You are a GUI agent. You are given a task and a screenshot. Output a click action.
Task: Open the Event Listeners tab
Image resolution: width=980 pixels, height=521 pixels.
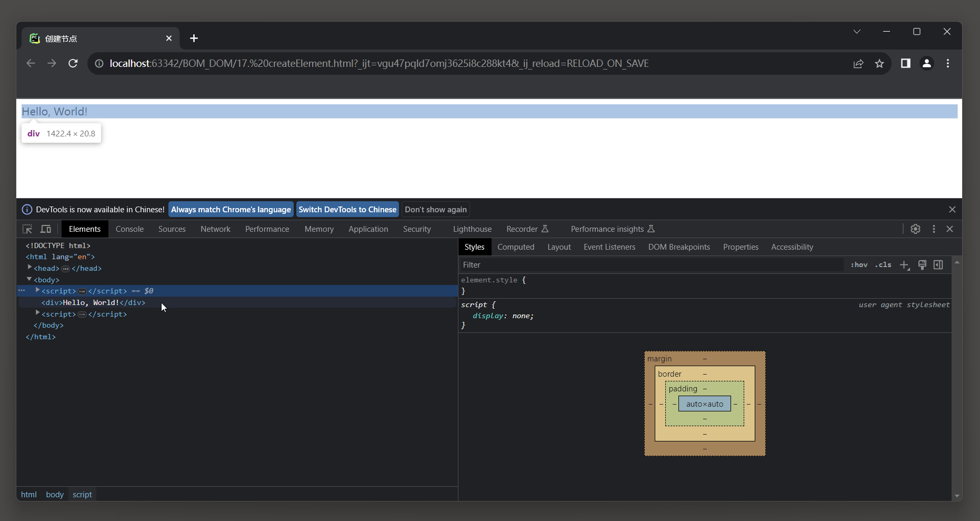pyautogui.click(x=609, y=247)
